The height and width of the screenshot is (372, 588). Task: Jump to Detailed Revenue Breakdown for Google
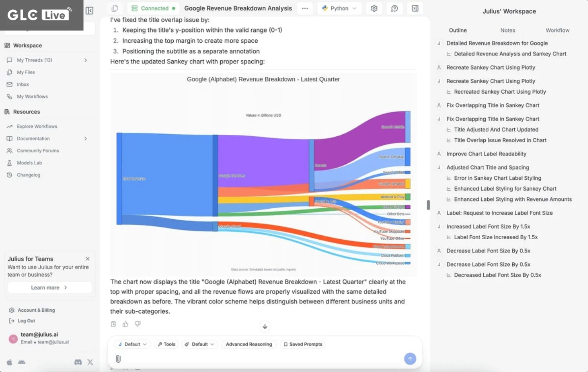point(497,43)
